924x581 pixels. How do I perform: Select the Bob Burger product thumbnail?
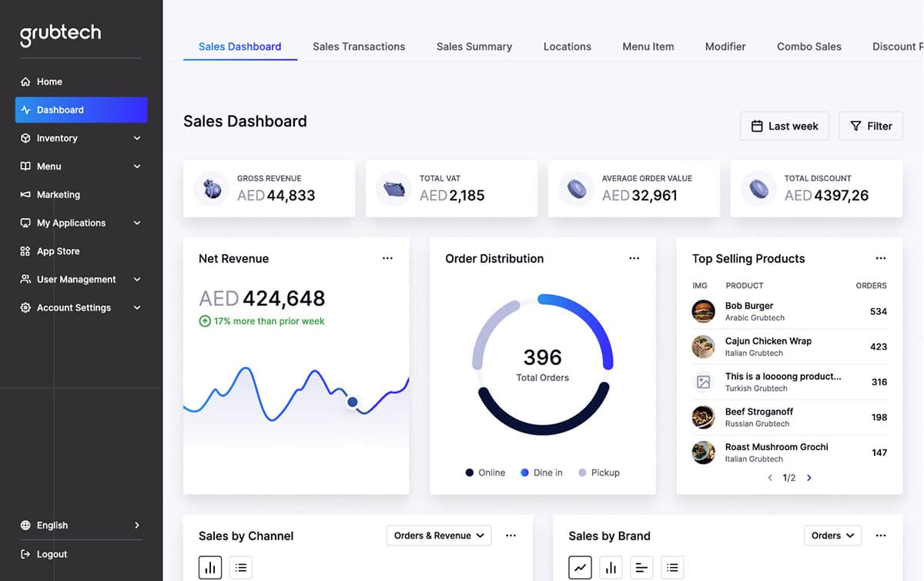click(x=703, y=311)
